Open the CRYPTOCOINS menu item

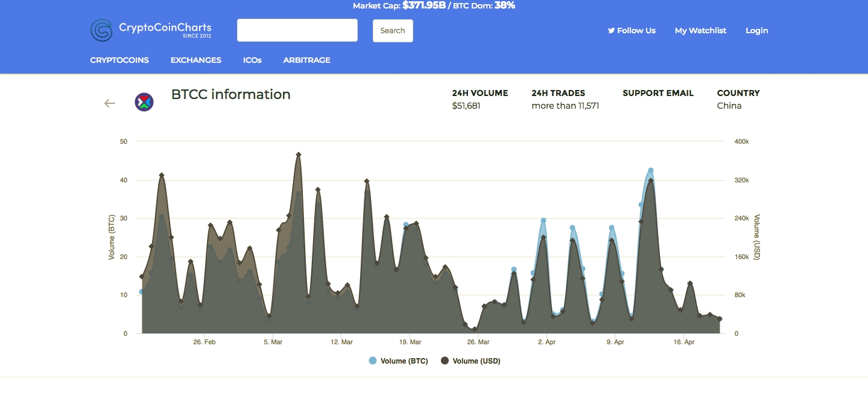[x=119, y=60]
